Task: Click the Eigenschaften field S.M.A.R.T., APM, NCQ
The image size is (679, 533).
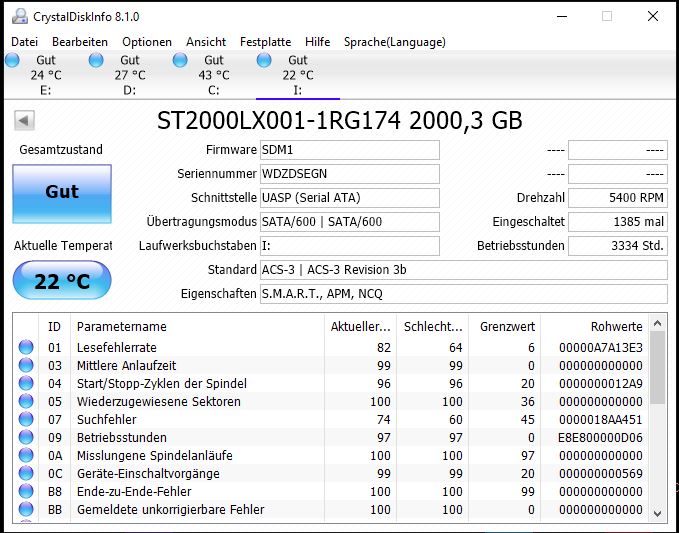Action: [464, 294]
